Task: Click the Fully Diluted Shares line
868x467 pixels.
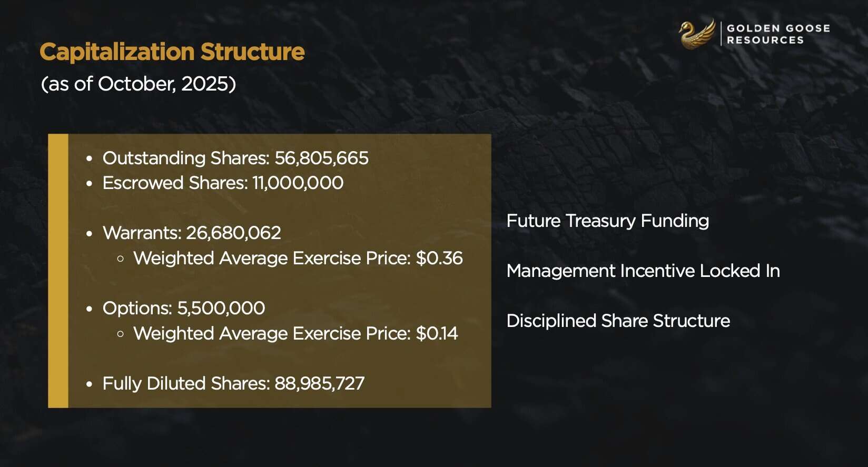Action: [x=233, y=383]
